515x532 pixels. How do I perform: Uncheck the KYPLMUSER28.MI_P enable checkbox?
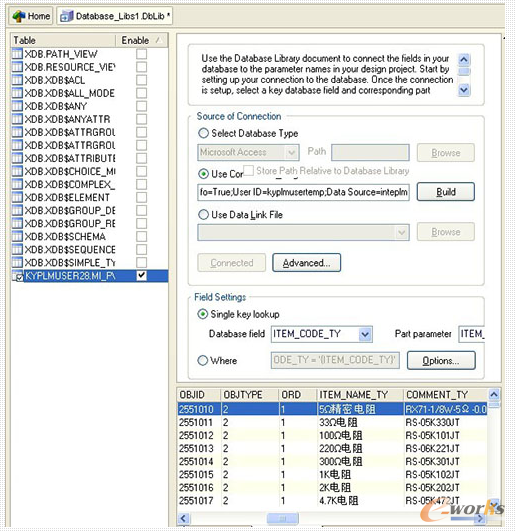pos(141,276)
